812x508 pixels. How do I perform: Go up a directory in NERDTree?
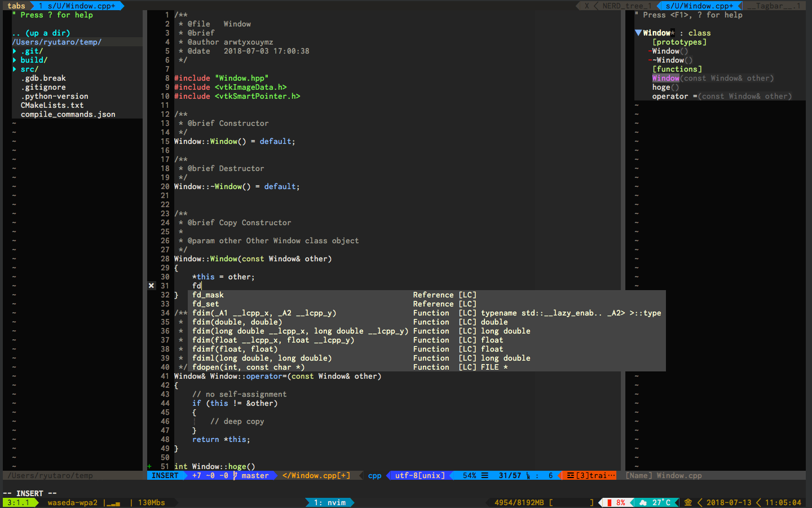click(41, 33)
